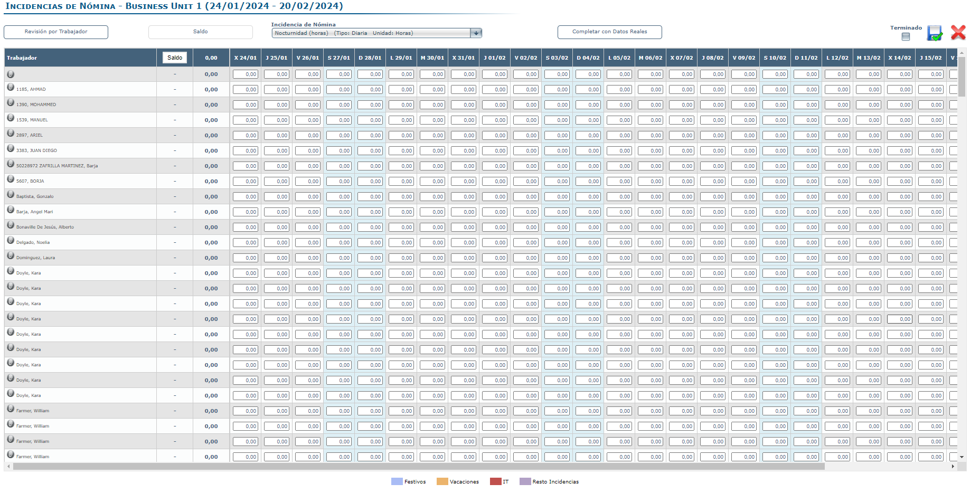Click the Festivos blue color legend swatch
Viewport: 980px width, 493px height.
click(397, 481)
